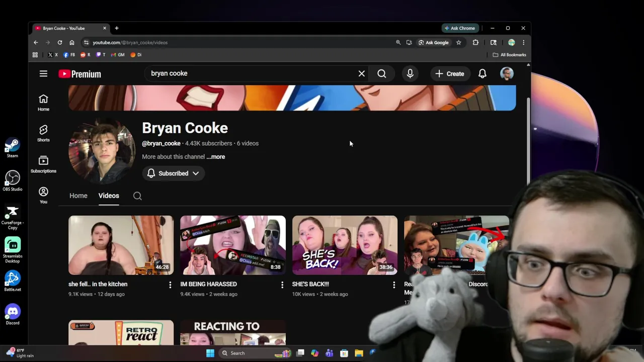The image size is (644, 362).
Task: Open Shorts from the left sidebar
Action: point(43,133)
